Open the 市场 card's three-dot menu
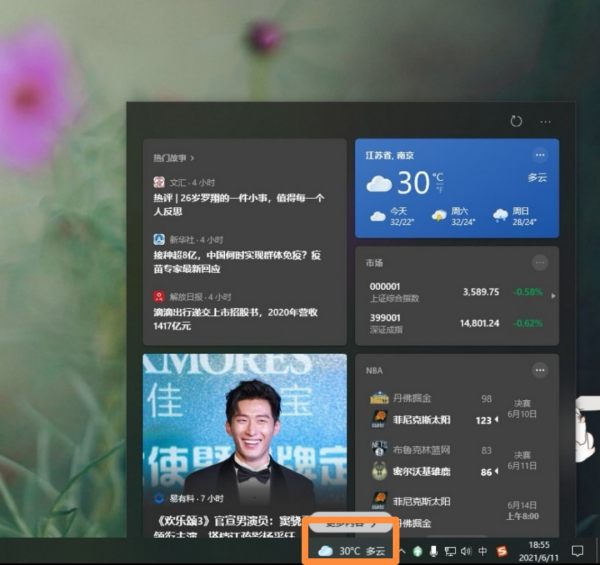 click(540, 262)
